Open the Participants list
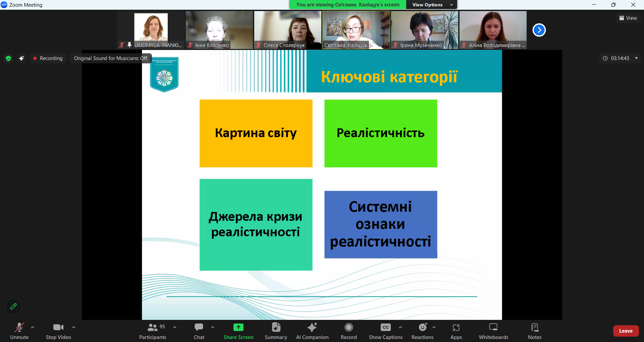This screenshot has width=644, height=342. [153, 331]
